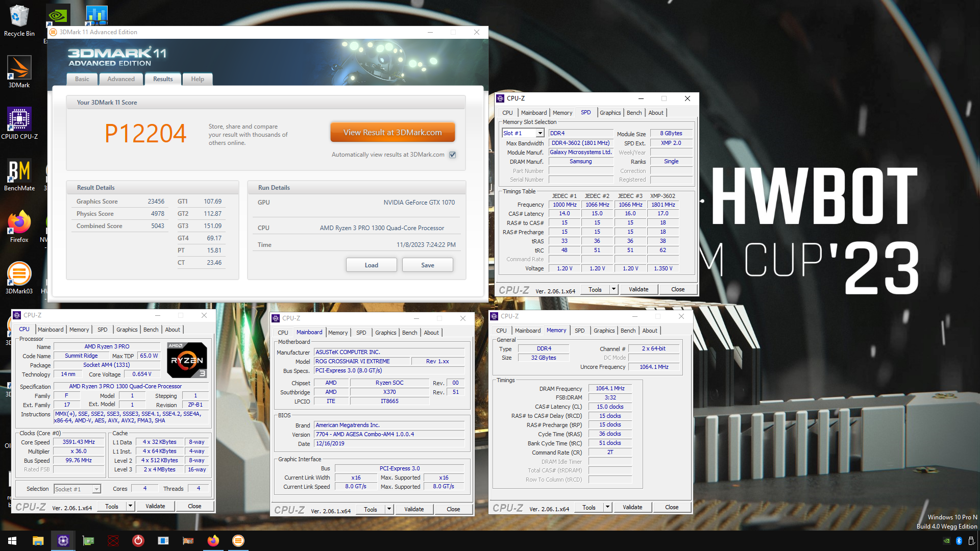Click Close in the CPU-Z CPU window
Image resolution: width=980 pixels, height=551 pixels.
click(x=194, y=506)
